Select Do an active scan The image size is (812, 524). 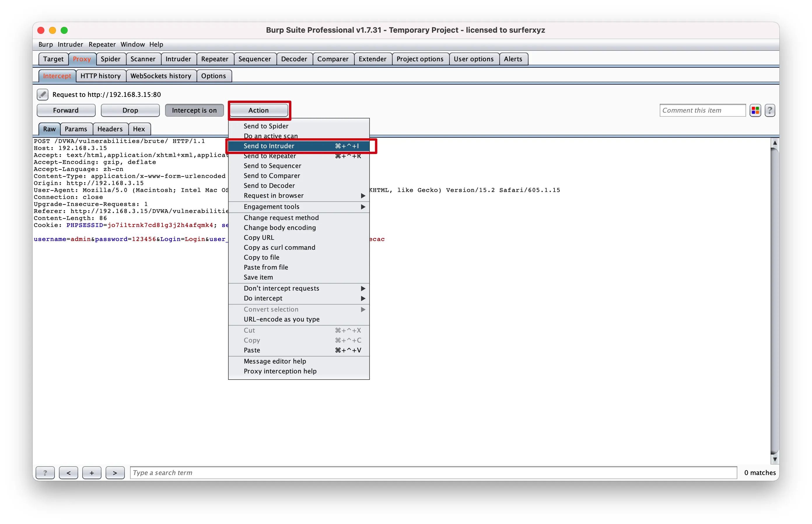tap(299, 136)
